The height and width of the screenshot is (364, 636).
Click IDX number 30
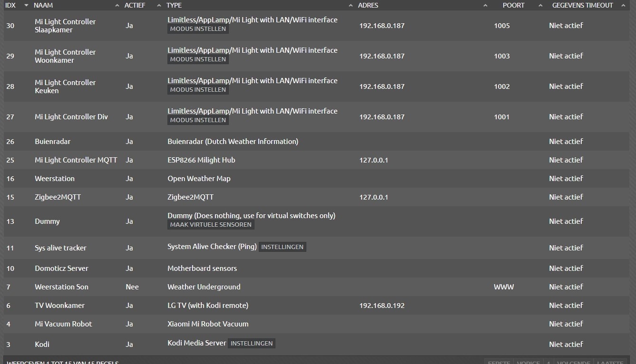pos(10,26)
